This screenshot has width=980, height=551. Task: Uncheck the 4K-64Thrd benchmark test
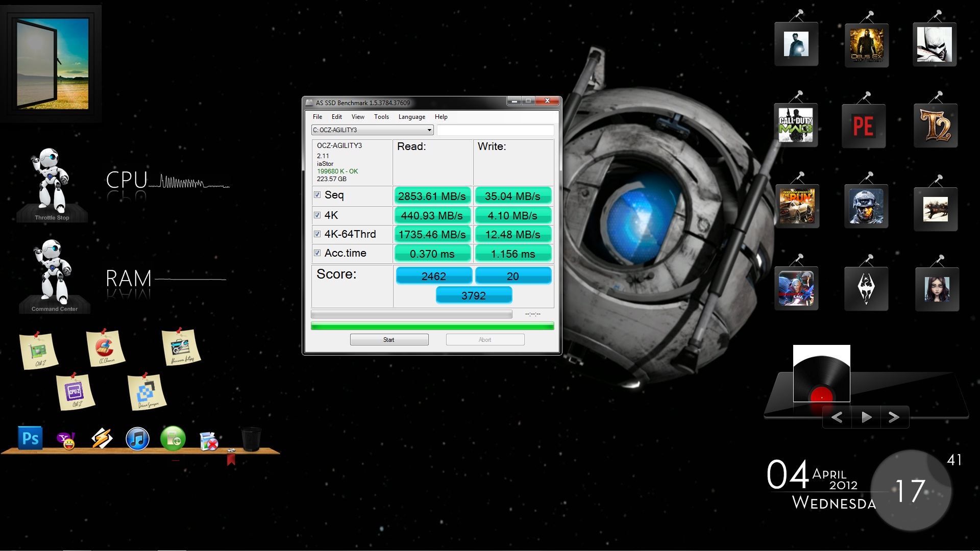point(317,234)
